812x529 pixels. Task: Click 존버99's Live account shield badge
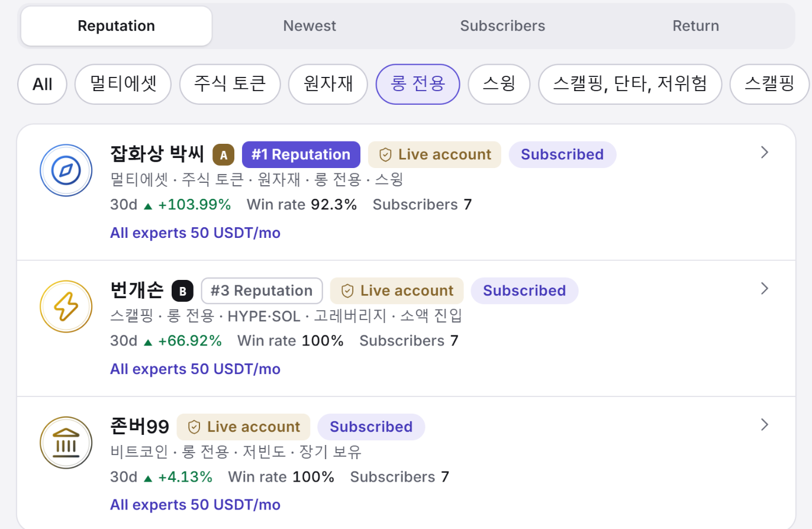(243, 427)
